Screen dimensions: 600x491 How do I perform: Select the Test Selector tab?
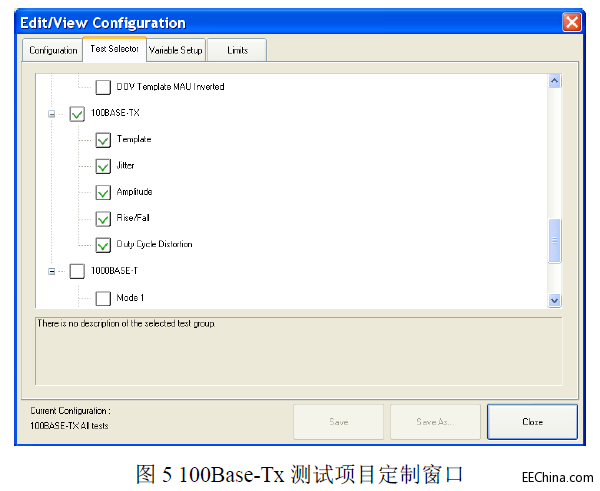click(114, 49)
